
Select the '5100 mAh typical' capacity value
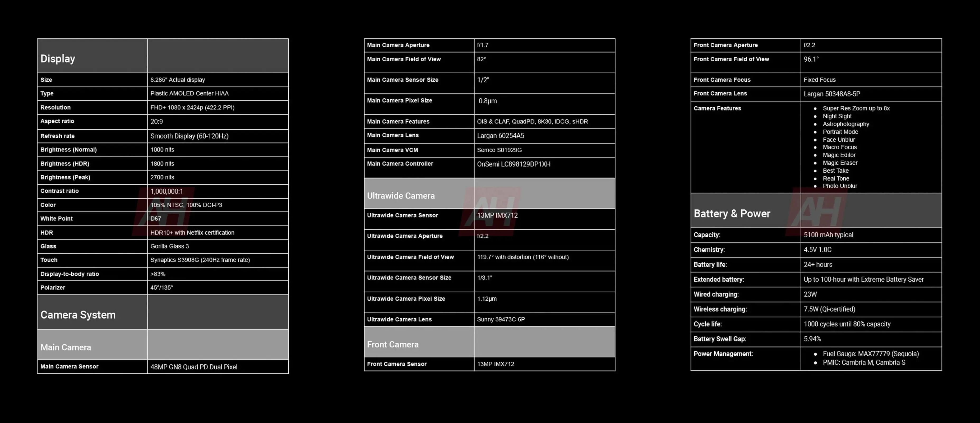click(829, 235)
